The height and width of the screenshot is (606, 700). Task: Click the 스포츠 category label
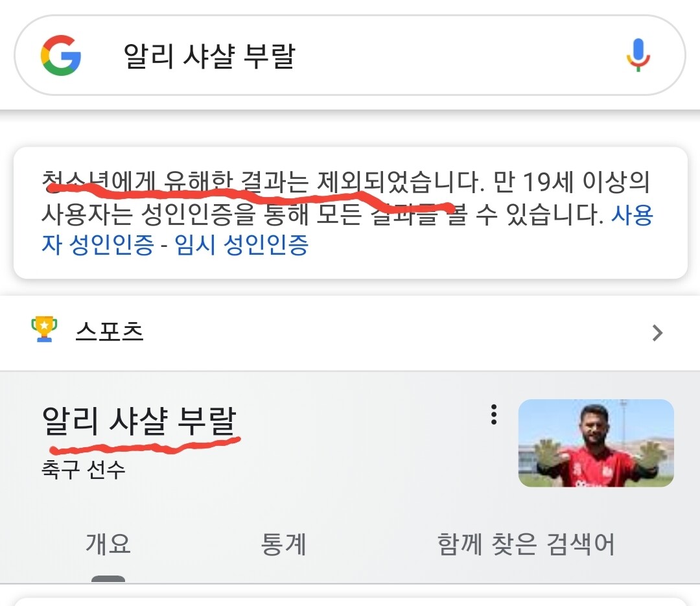point(110,332)
